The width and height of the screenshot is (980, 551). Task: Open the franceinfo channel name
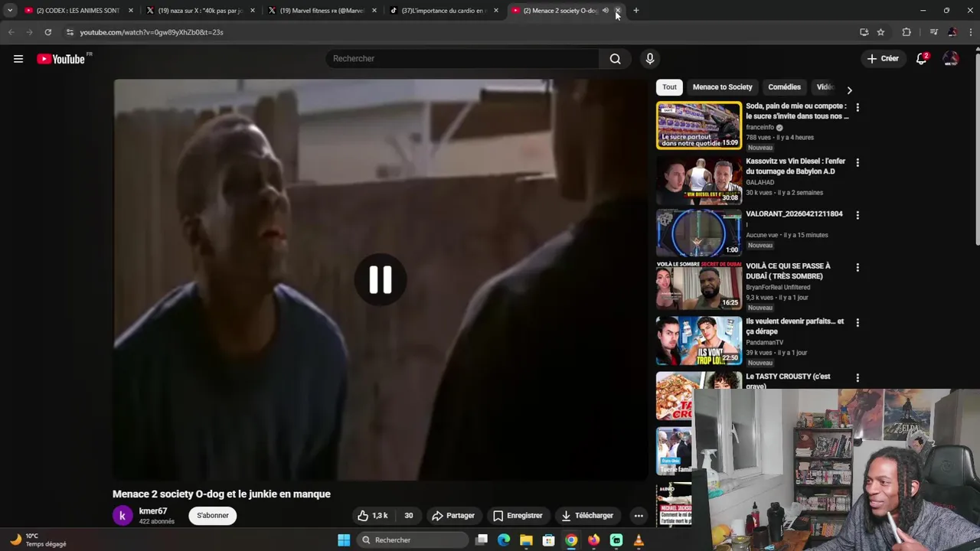pos(759,128)
